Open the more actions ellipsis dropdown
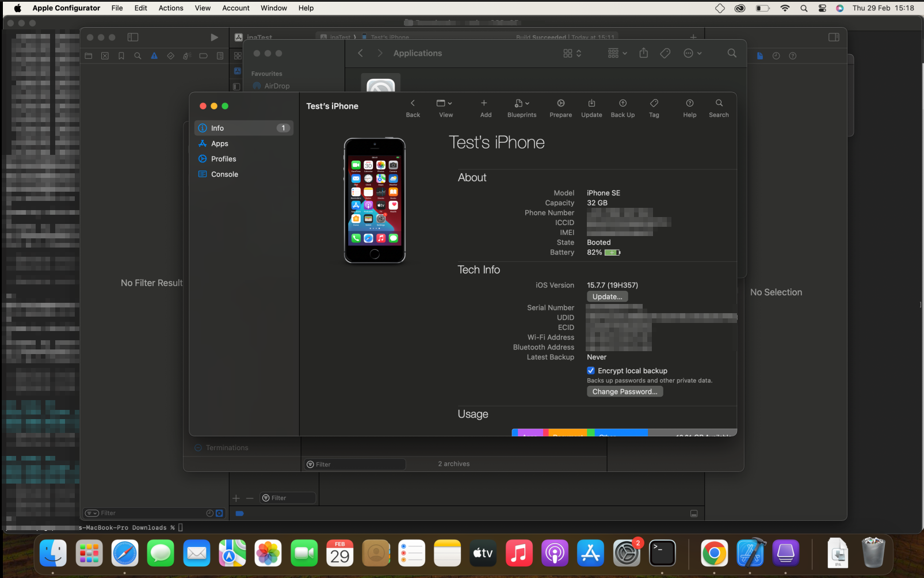 tap(690, 53)
